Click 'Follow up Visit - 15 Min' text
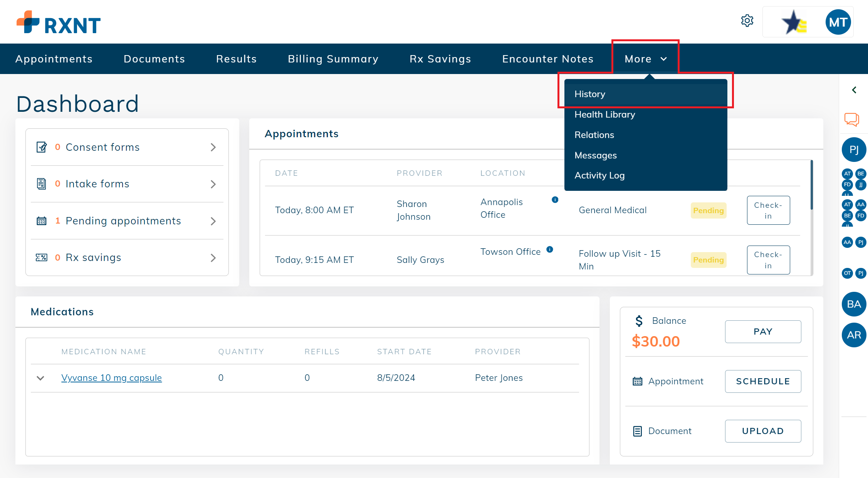The image size is (868, 478). pos(620,260)
